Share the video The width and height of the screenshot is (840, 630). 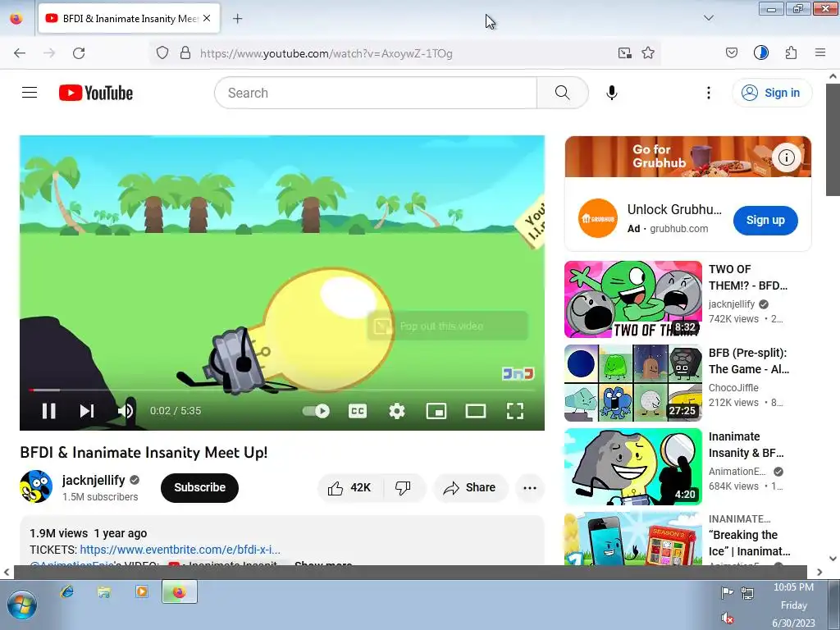point(470,487)
